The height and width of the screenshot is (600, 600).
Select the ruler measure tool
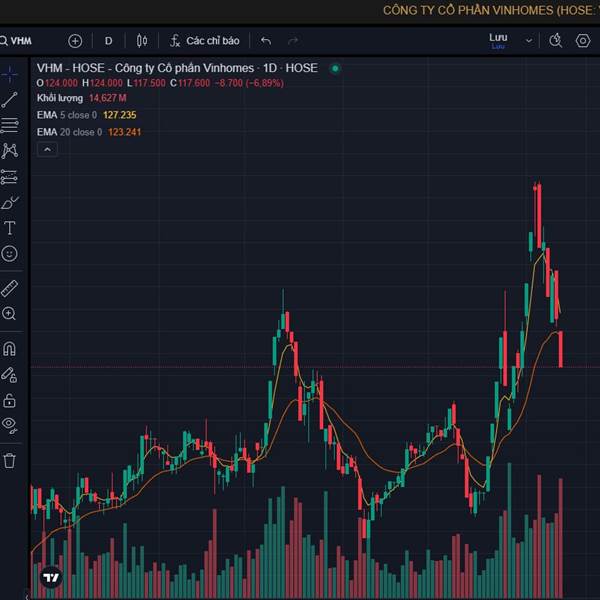click(10, 289)
